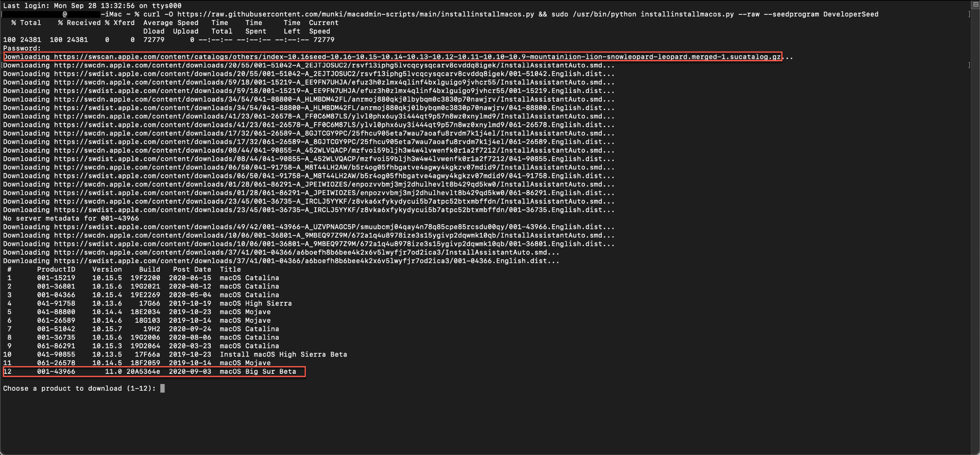
Task: Click the 'Version' column header
Action: [x=107, y=270]
